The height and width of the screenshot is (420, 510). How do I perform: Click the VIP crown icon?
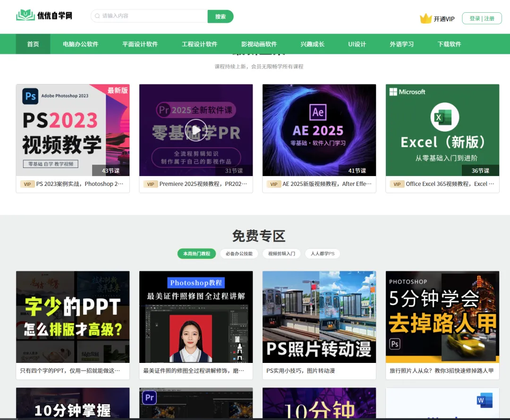point(425,18)
